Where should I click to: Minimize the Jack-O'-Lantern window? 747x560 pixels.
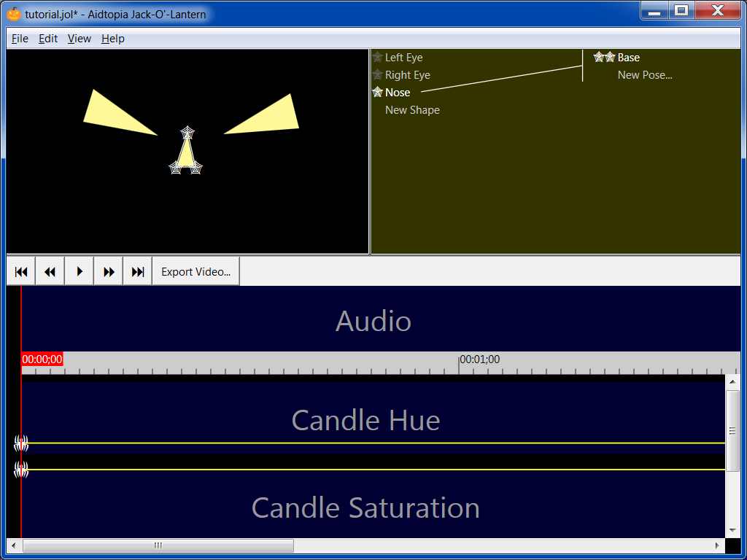pos(654,10)
